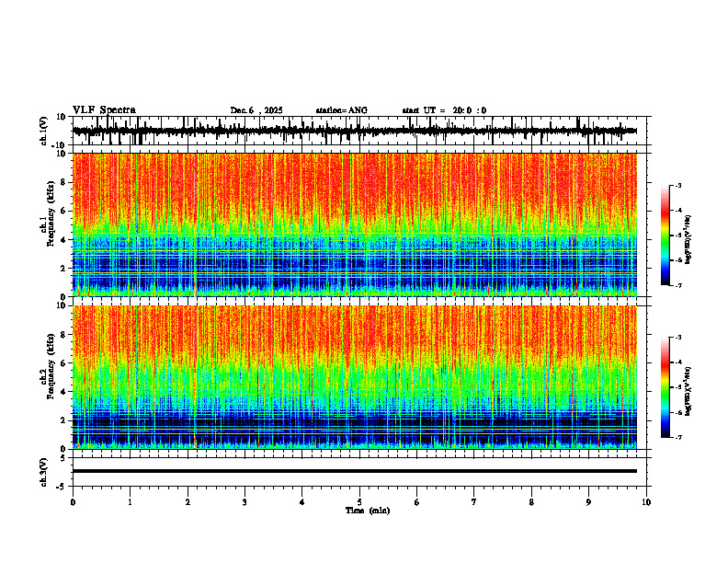Click the "Time (min)" axis label
Screen dimensions: 728x563
click(368, 511)
